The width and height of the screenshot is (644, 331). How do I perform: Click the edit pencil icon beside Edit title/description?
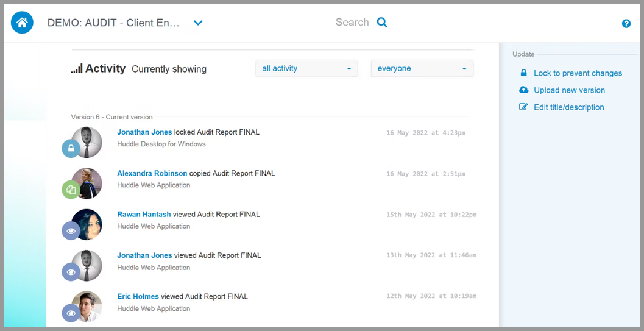click(x=523, y=107)
